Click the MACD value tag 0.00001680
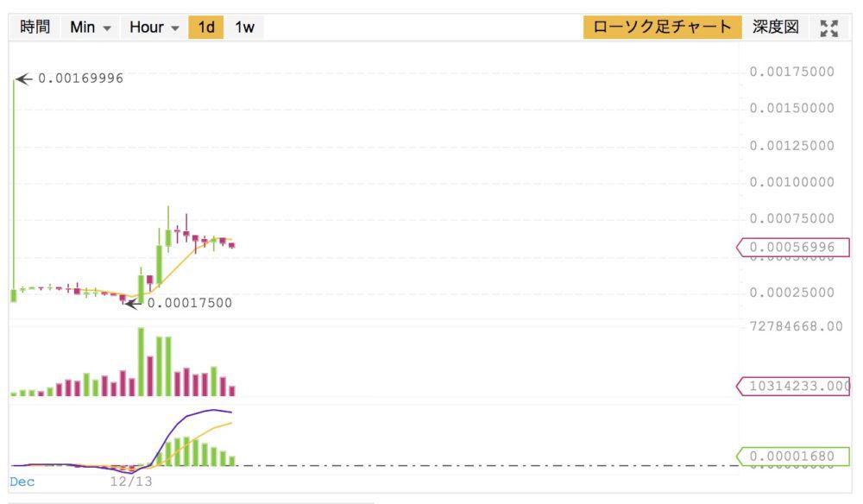The image size is (863, 504). click(x=791, y=456)
